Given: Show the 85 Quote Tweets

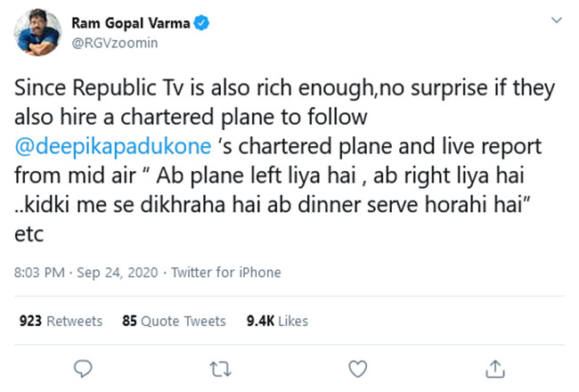Looking at the screenshot, I should [174, 321].
